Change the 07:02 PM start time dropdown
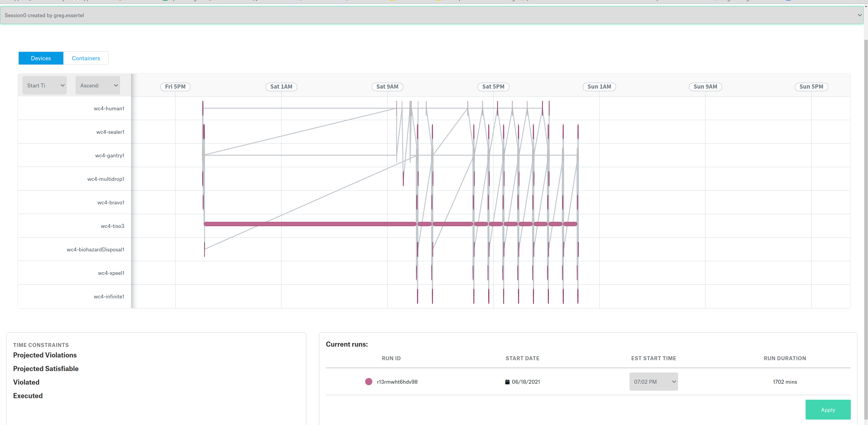 tap(653, 382)
